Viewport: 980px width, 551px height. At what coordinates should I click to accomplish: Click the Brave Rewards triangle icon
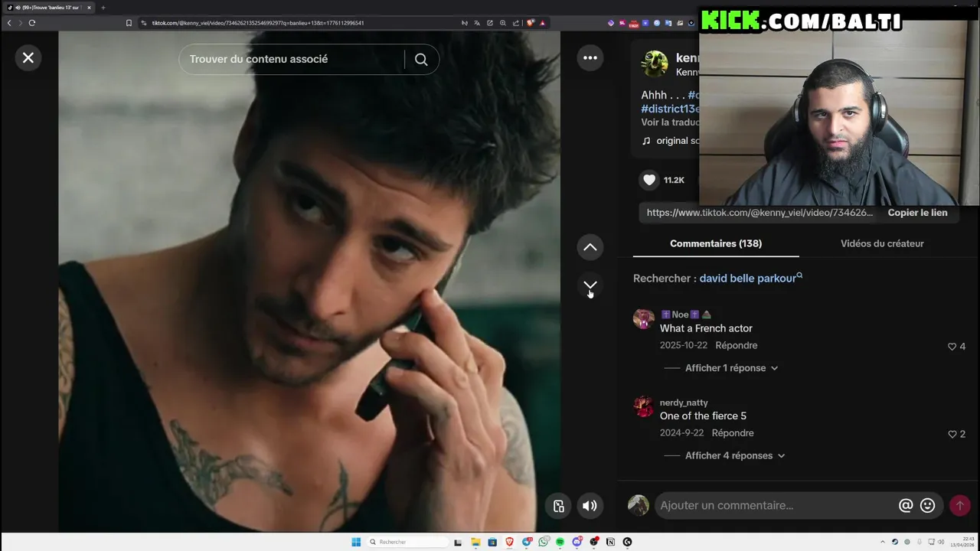542,23
